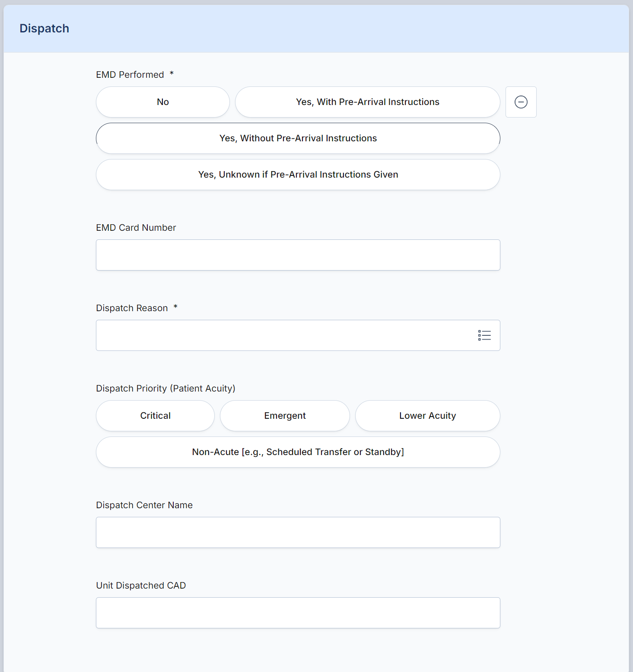Click the Dispatch Center Name label
Screen dimensions: 633x672
click(x=144, y=505)
